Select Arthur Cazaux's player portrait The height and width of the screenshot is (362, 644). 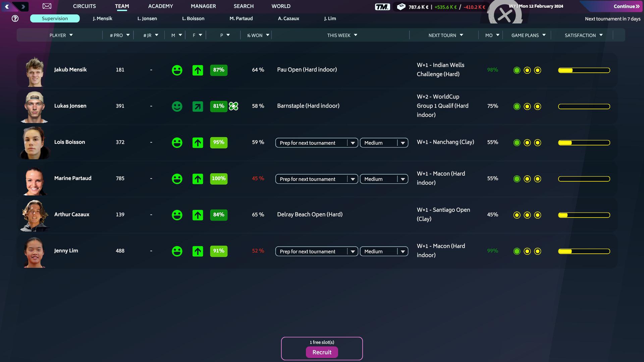coord(35,215)
